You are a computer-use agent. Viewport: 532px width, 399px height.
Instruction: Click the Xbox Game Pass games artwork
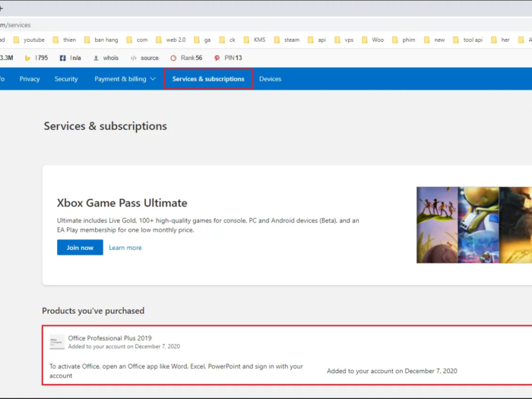pos(474,225)
